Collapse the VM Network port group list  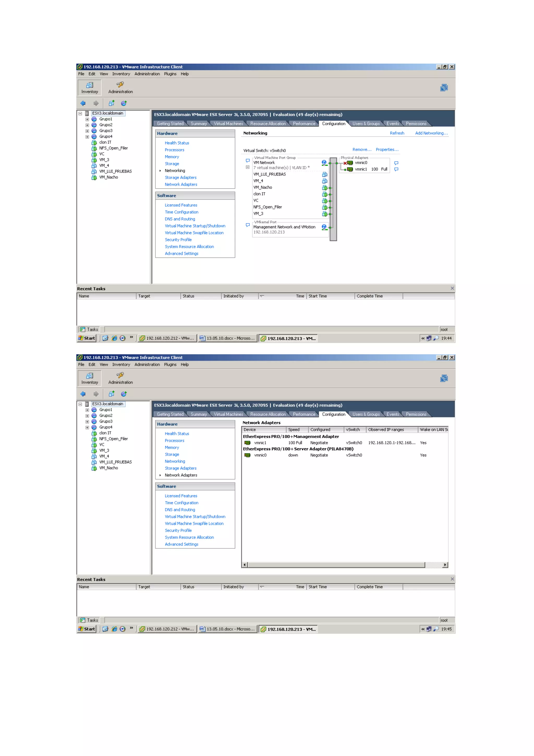coord(247,167)
